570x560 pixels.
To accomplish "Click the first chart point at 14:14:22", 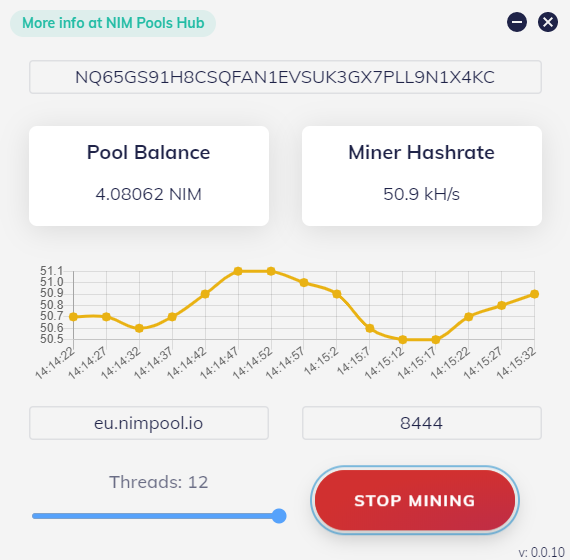I will (73, 317).
